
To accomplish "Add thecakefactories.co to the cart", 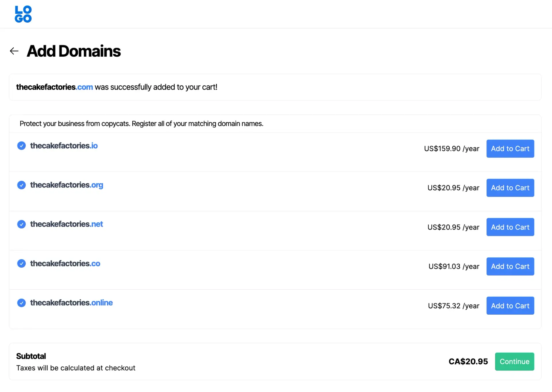I will pos(510,266).
